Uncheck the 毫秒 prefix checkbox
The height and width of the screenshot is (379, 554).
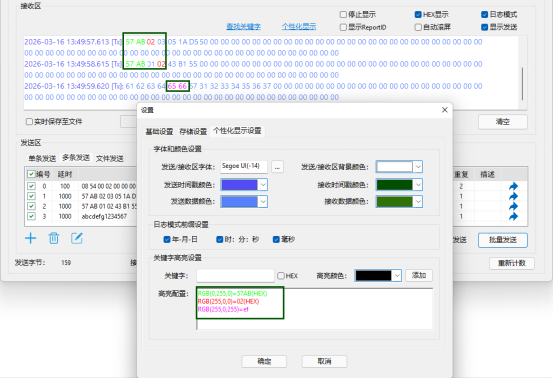pyautogui.click(x=276, y=239)
